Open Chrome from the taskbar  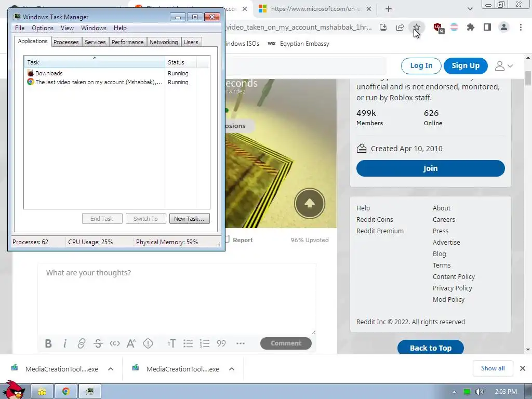tap(66, 392)
